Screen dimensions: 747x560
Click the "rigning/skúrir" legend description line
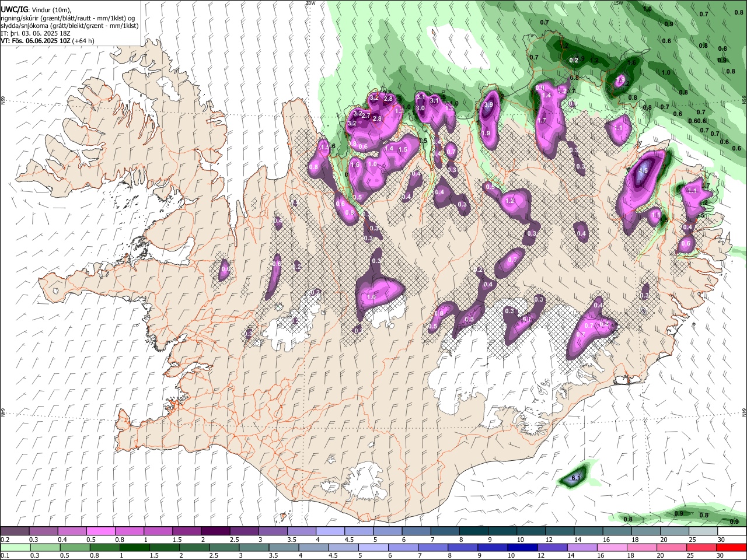pos(68,17)
